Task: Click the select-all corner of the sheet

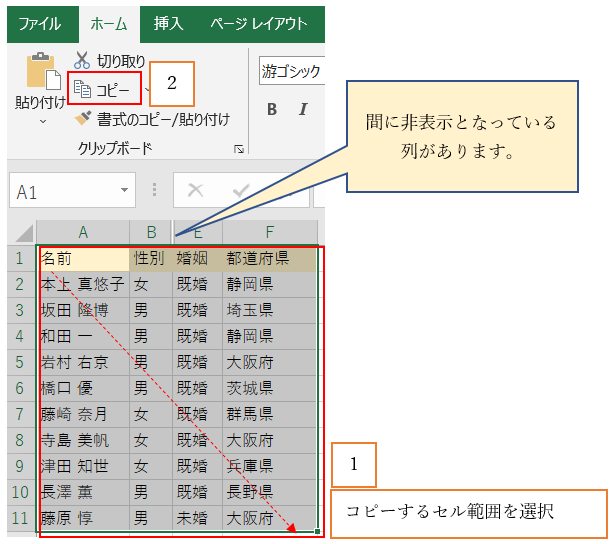Action: [x=23, y=232]
